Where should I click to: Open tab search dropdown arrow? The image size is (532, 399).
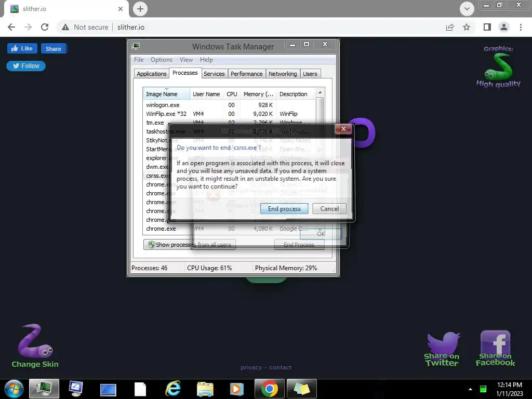click(467, 9)
